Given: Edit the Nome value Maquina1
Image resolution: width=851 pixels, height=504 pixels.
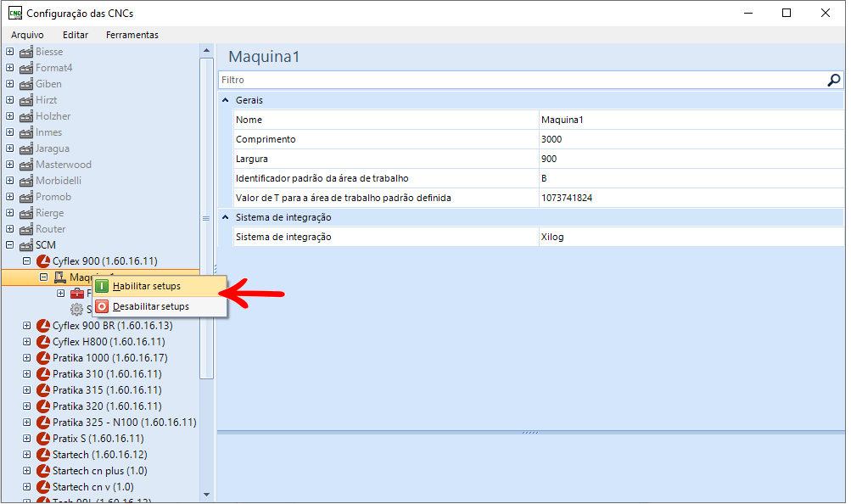Looking at the screenshot, I should click(x=691, y=120).
